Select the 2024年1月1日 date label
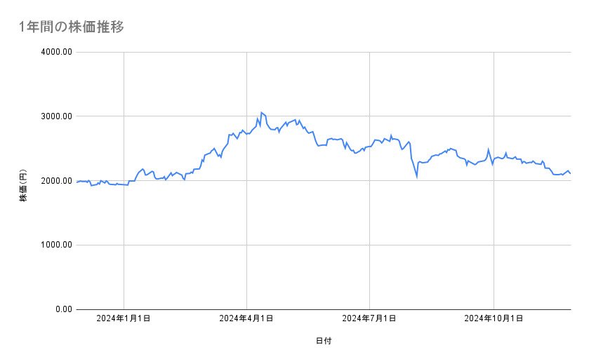The width and height of the screenshot is (589, 364). click(x=124, y=319)
